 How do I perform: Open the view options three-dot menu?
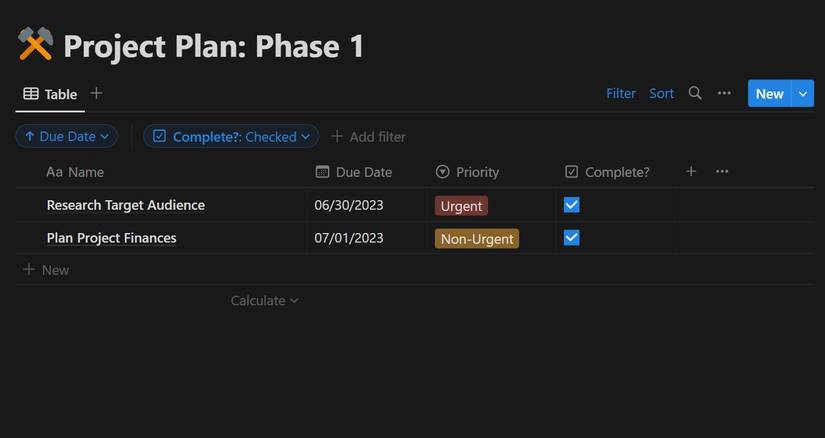724,93
